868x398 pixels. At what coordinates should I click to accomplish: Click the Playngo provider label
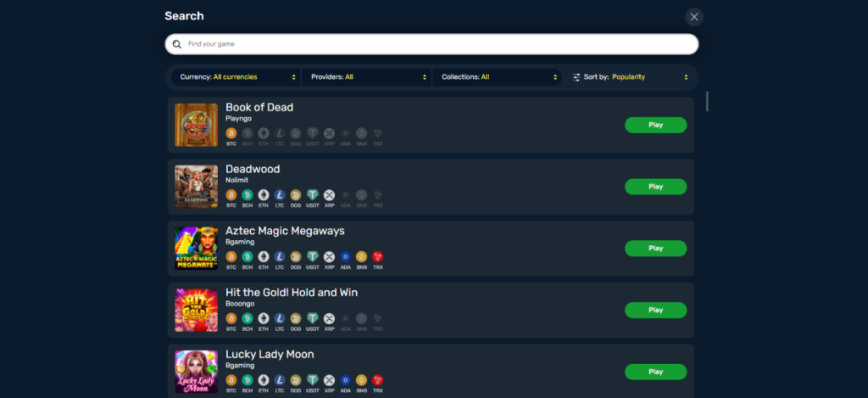pos(238,119)
